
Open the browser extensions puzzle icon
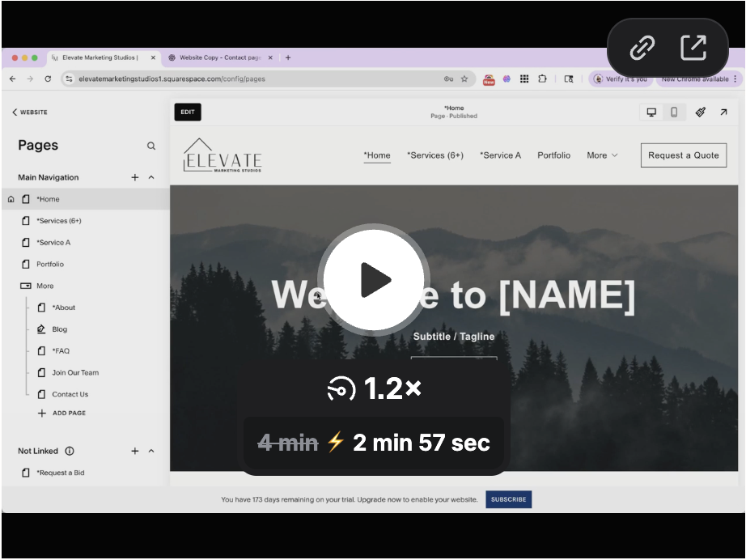tap(542, 79)
